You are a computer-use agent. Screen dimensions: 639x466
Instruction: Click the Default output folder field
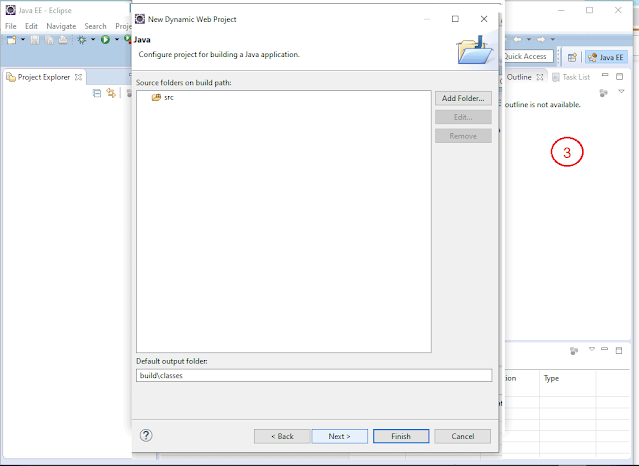click(314, 375)
